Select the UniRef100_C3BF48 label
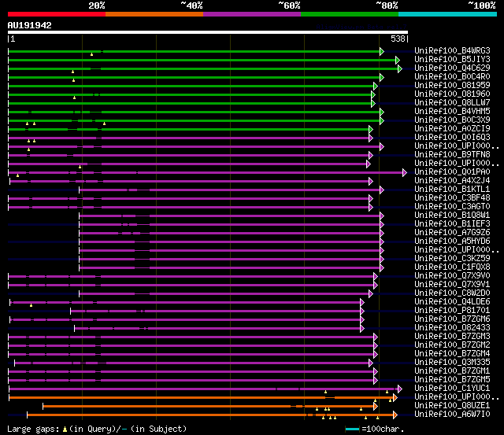Viewport: 504px width, 435px height. pos(452,197)
